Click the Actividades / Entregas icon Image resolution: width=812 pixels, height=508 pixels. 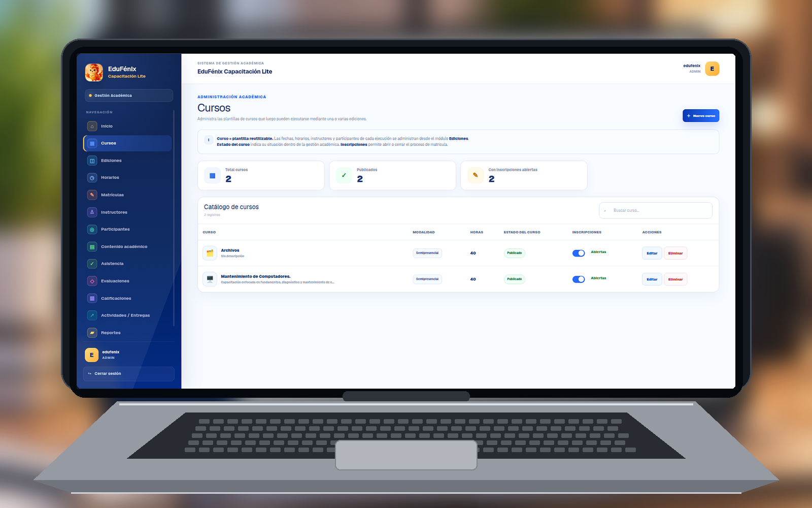click(92, 315)
